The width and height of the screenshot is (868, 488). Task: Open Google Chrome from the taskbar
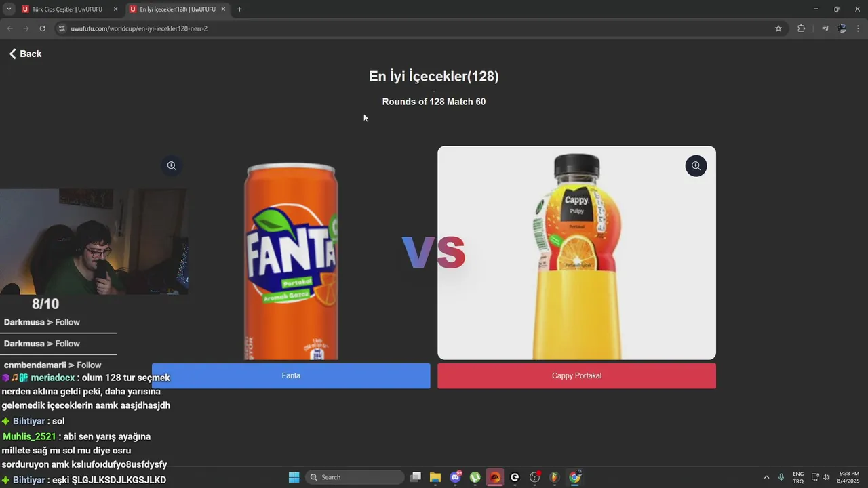click(575, 477)
